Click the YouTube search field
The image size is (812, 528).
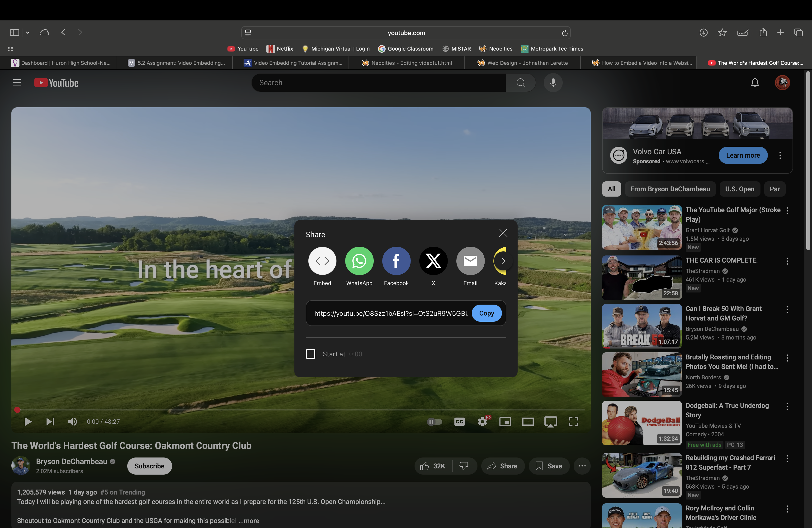tap(379, 83)
